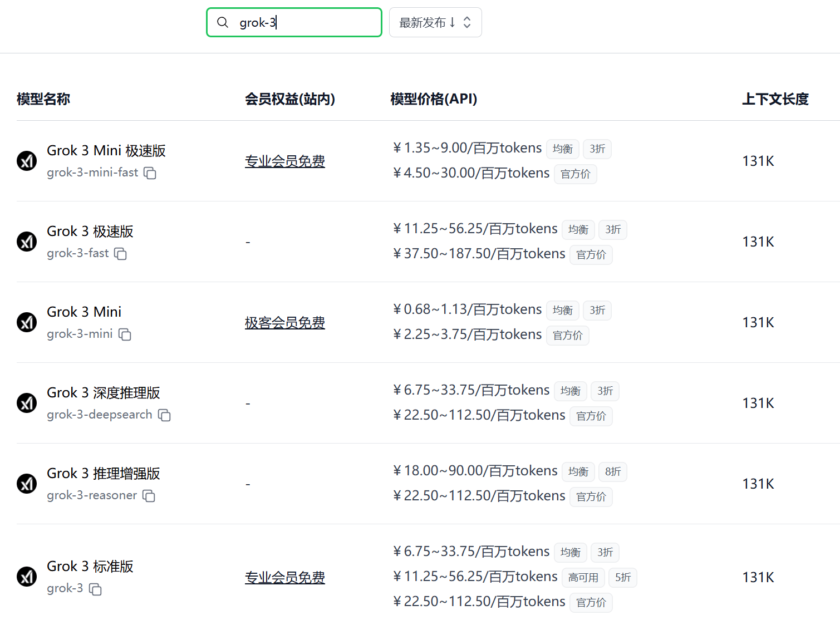Select the Grok 3 推理增强版 model name
Image resolution: width=840 pixels, height=620 pixels.
click(x=104, y=474)
